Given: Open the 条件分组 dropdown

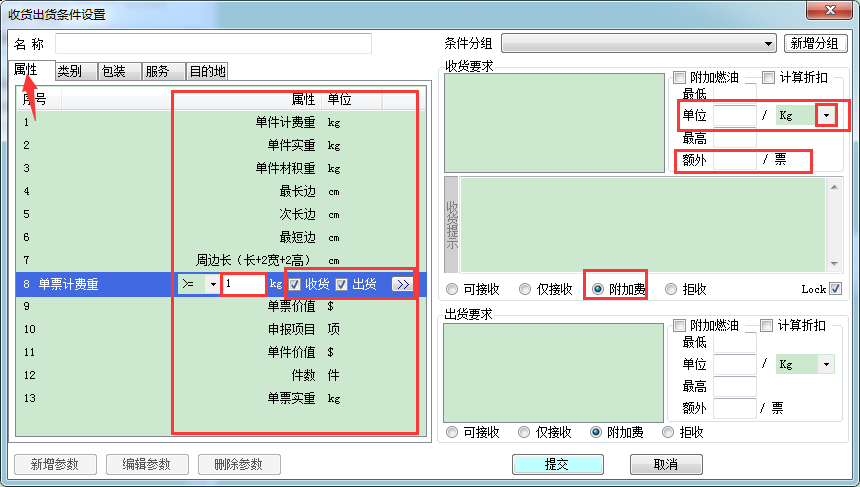Looking at the screenshot, I should [x=768, y=44].
